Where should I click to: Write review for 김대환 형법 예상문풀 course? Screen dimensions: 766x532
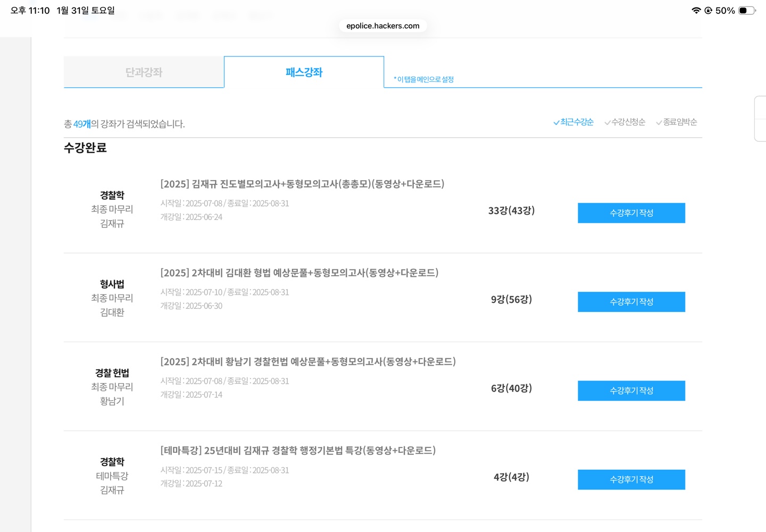(631, 302)
